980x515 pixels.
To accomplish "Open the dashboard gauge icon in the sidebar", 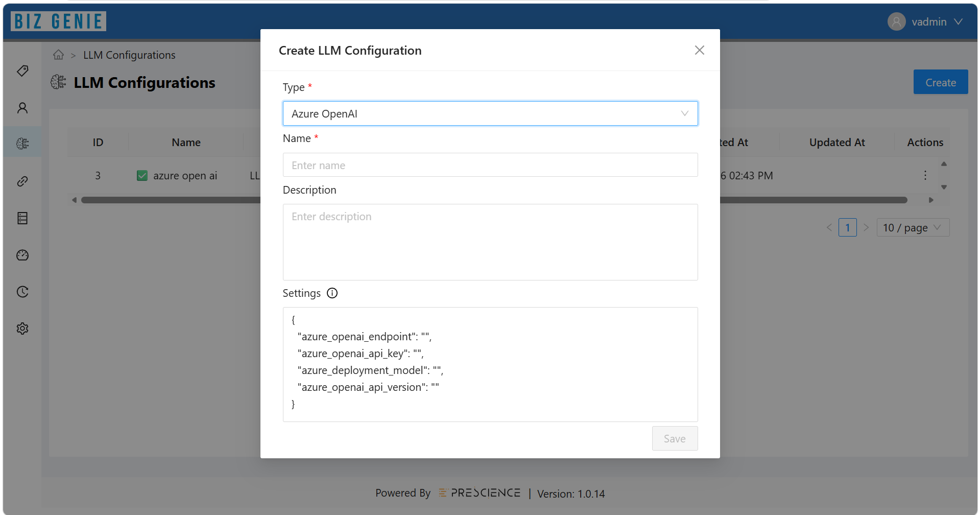I will [x=22, y=255].
